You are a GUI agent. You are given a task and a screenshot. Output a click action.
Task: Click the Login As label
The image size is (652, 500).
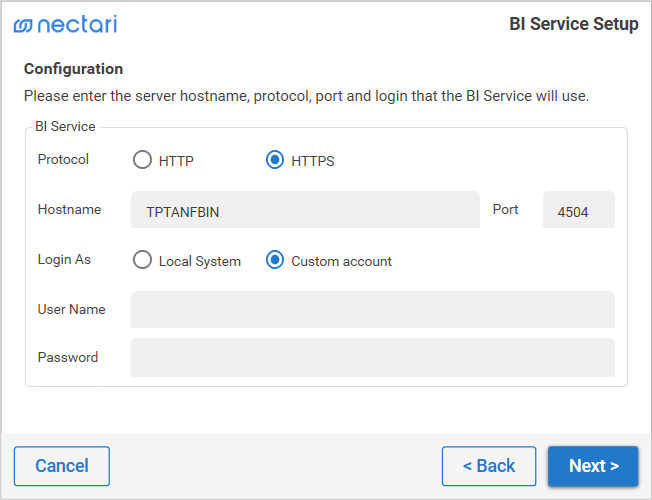pyautogui.click(x=64, y=260)
